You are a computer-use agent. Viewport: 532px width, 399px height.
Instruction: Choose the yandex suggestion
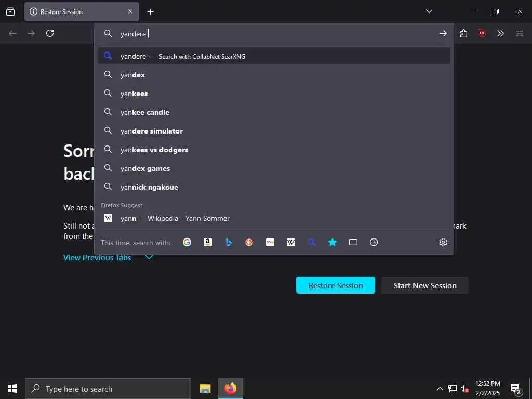(274, 75)
